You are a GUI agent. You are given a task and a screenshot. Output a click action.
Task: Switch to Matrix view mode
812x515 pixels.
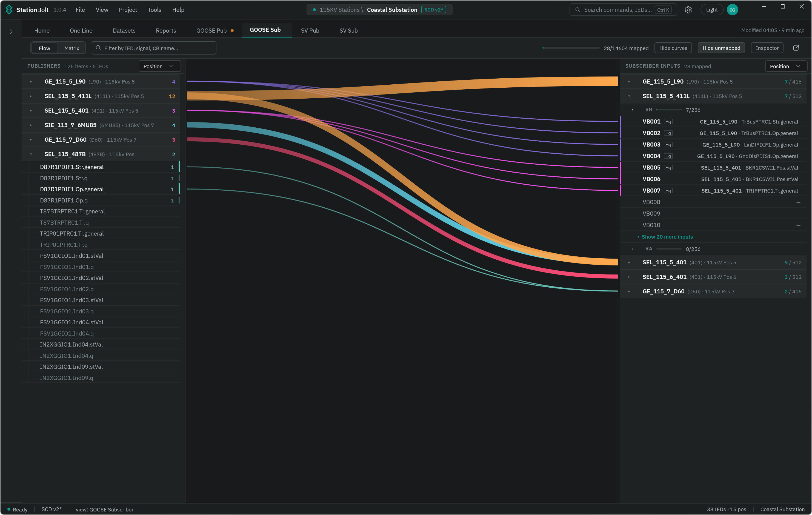point(72,48)
